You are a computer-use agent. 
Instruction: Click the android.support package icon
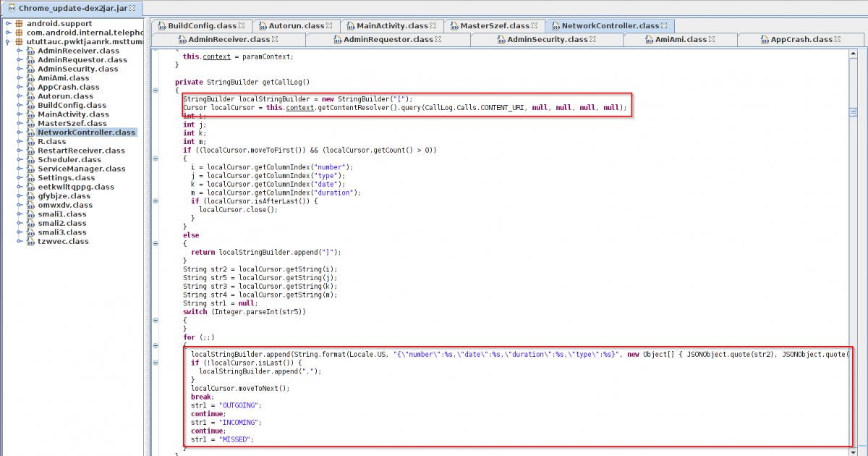[x=19, y=24]
